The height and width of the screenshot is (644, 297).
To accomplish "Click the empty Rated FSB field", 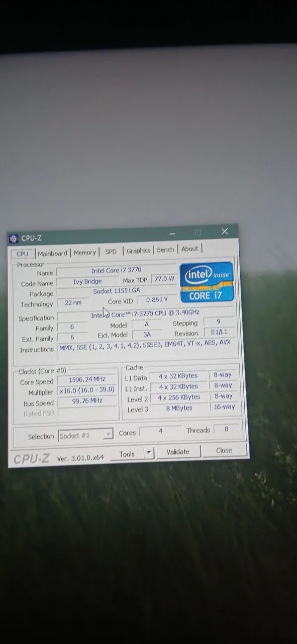I will pyautogui.click(x=88, y=413).
